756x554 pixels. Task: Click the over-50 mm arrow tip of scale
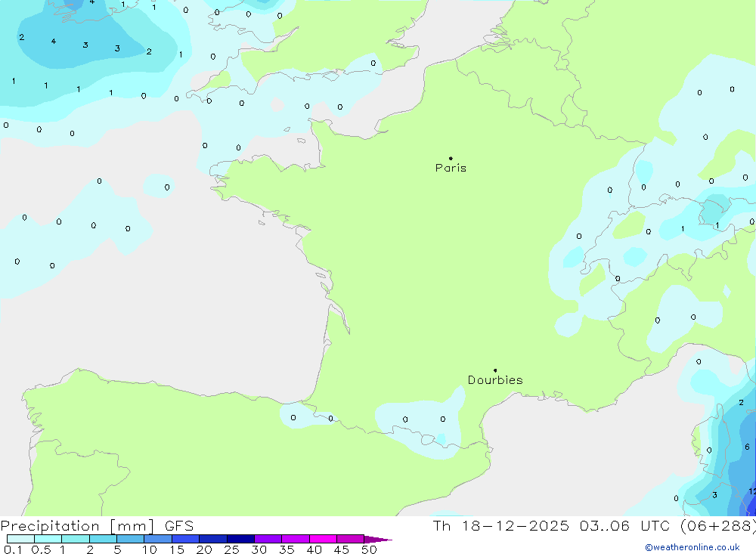pyautogui.click(x=377, y=540)
